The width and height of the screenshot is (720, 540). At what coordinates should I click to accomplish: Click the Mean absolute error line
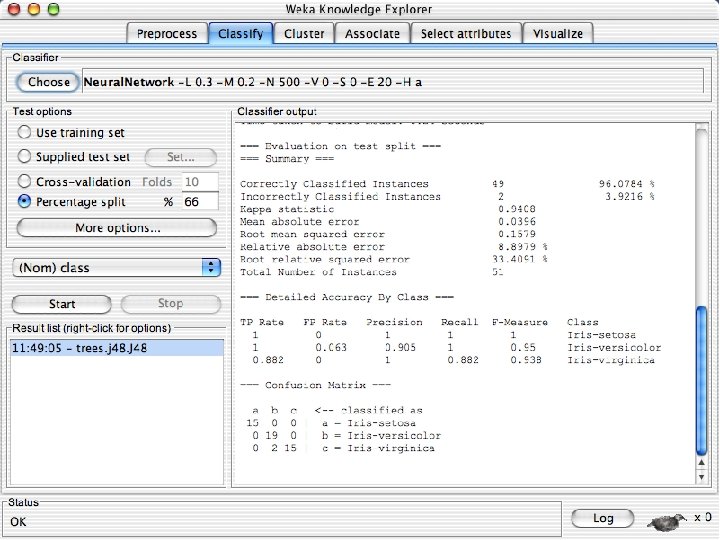pyautogui.click(x=388, y=222)
